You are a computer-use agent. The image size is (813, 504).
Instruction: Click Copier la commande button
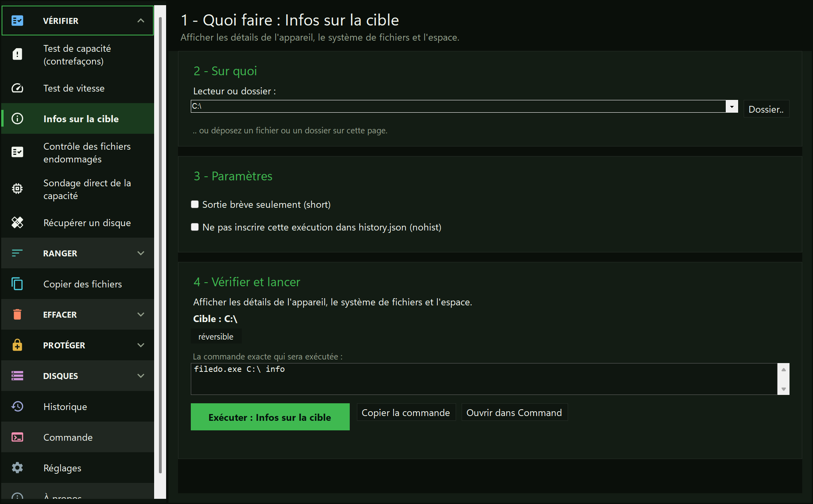pyautogui.click(x=406, y=413)
